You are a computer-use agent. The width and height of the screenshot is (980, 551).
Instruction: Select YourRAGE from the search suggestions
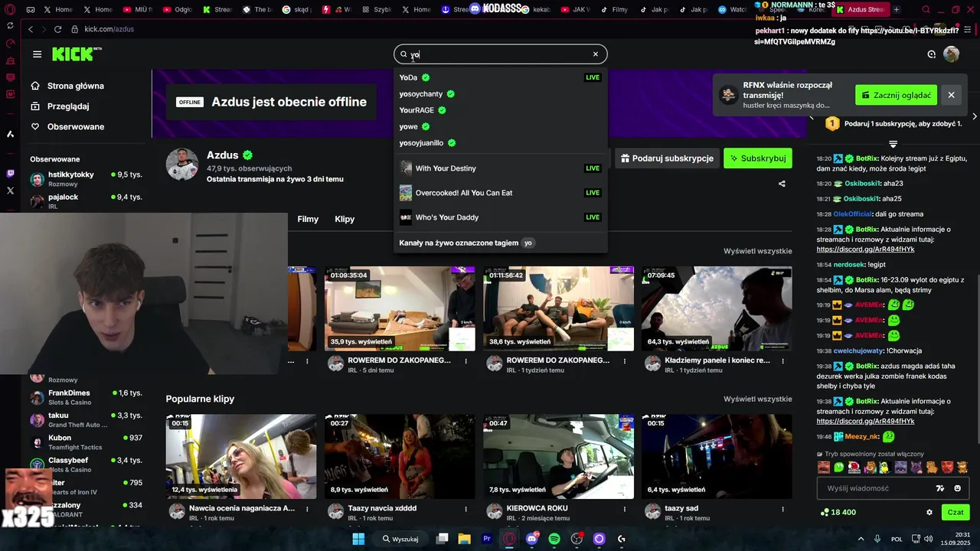500,110
